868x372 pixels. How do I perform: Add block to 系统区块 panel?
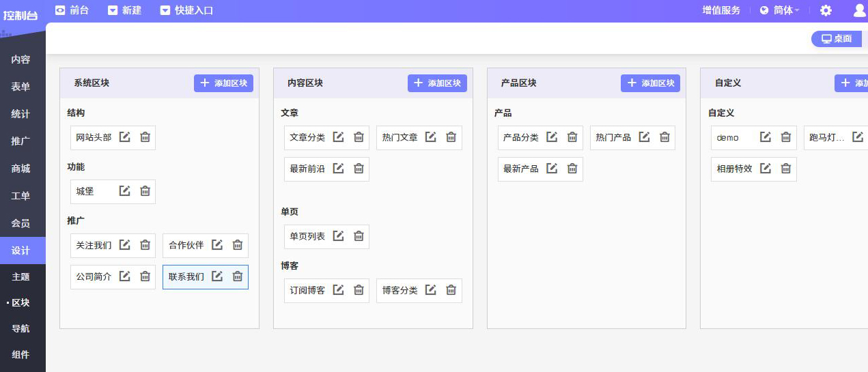[x=223, y=83]
